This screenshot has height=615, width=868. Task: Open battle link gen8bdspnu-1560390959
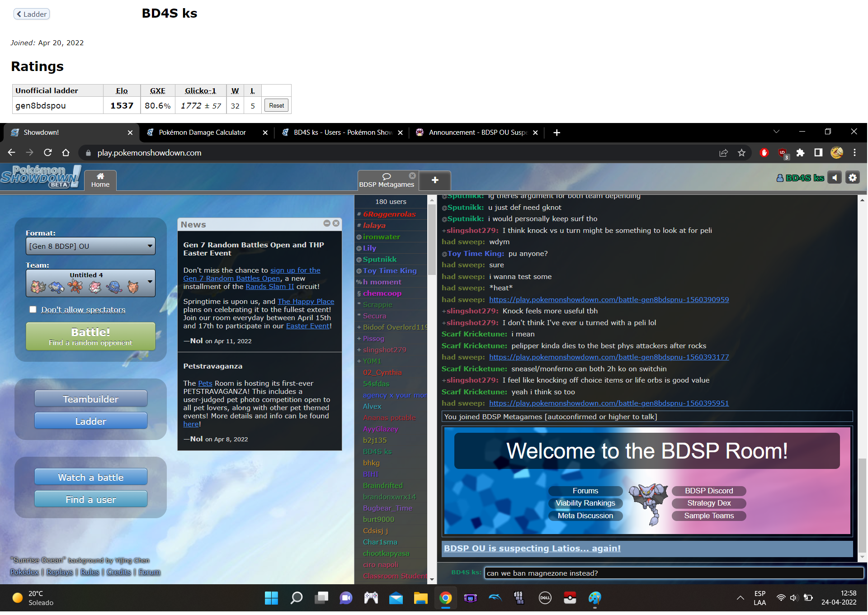[x=609, y=299]
